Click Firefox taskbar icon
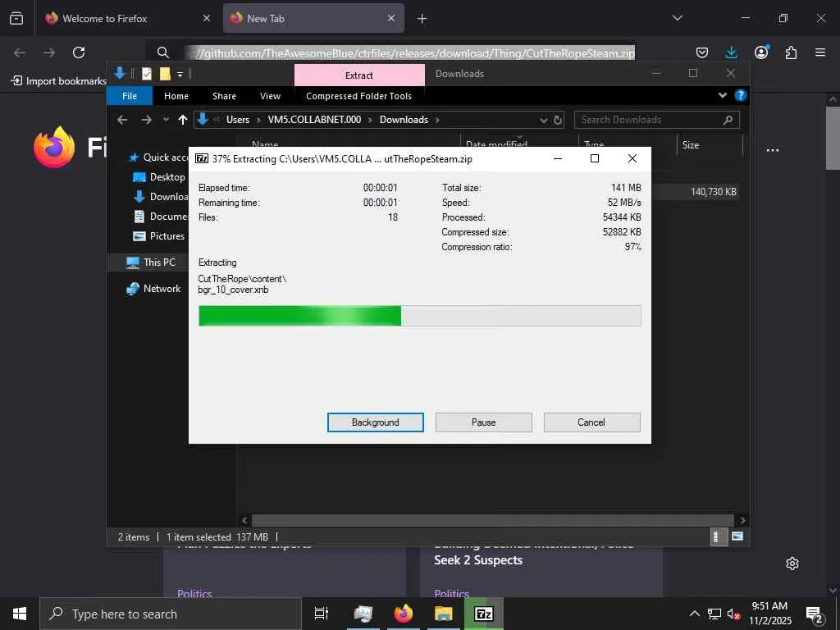Image resolution: width=840 pixels, height=630 pixels. point(404,614)
